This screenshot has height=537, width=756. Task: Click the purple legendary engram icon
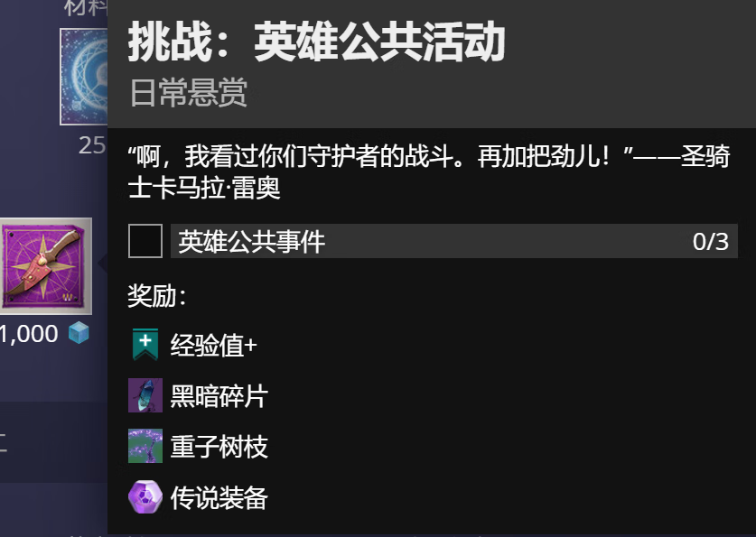pyautogui.click(x=145, y=497)
